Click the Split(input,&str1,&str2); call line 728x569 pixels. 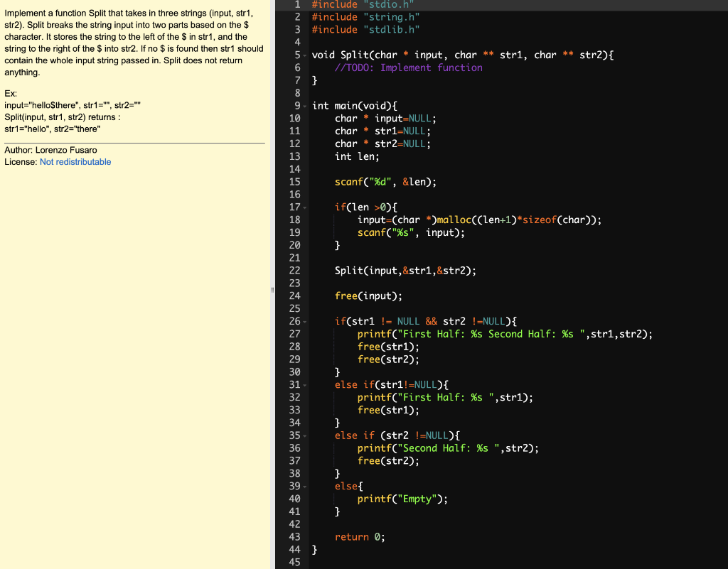[405, 271]
